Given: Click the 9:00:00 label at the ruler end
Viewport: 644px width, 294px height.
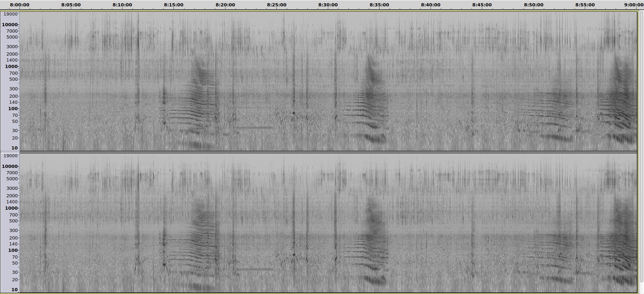Looking at the screenshot, I should tap(633, 5).
